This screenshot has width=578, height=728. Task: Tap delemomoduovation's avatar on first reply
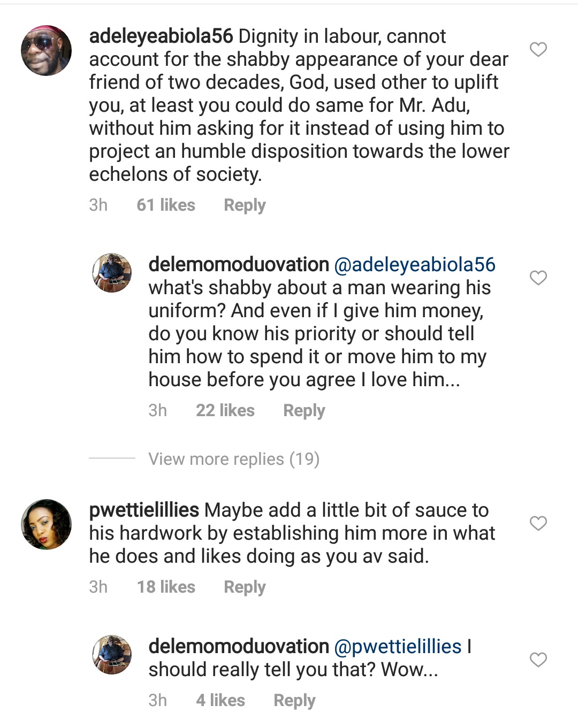(x=112, y=273)
